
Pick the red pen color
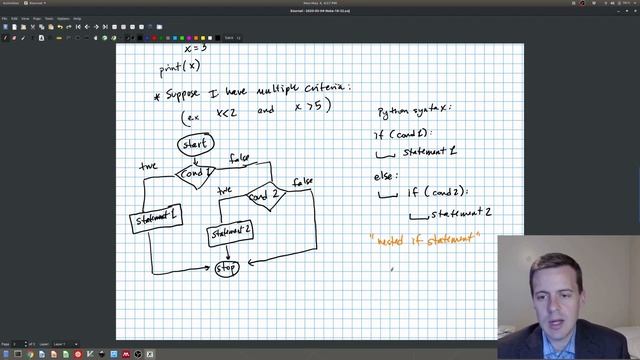(x=154, y=38)
